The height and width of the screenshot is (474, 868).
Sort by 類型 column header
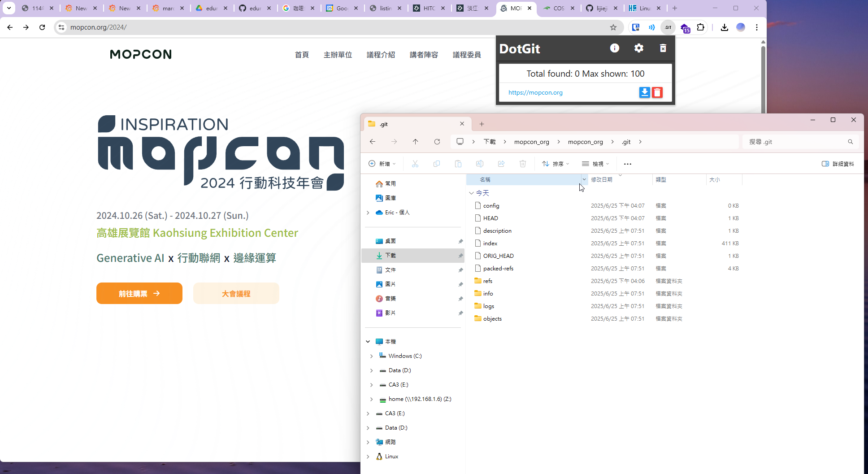coord(679,179)
